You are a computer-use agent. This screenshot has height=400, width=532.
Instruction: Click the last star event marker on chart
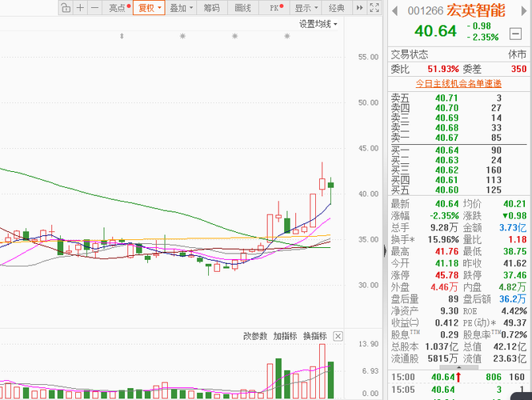pyautogui.click(x=287, y=36)
